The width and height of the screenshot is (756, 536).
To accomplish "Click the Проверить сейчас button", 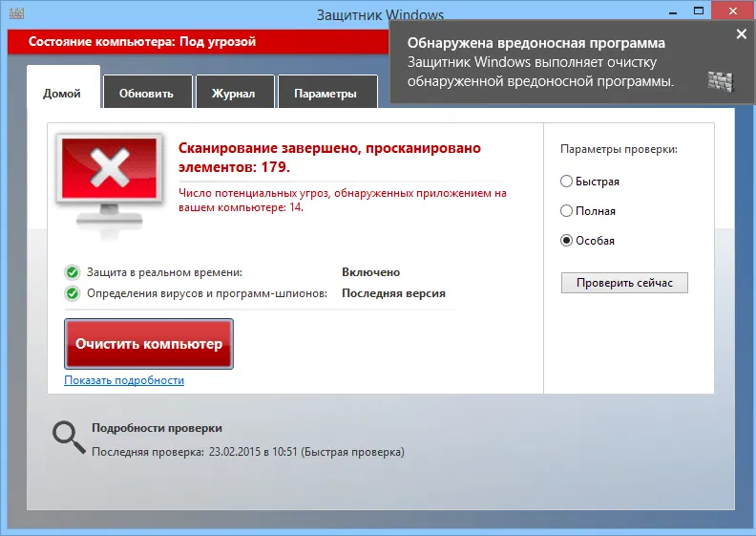I will [x=624, y=283].
